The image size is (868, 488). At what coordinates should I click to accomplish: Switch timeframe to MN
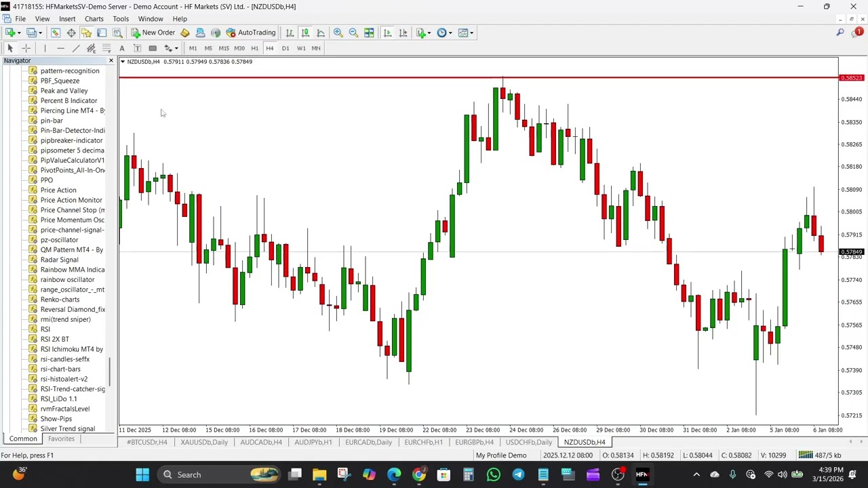click(x=316, y=48)
